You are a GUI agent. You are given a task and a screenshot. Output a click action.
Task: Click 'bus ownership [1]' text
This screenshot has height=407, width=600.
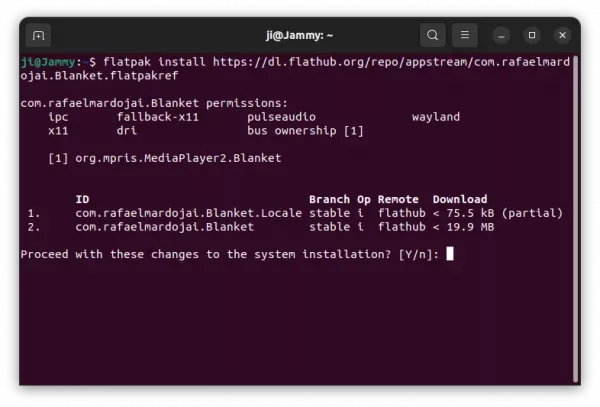click(x=305, y=131)
